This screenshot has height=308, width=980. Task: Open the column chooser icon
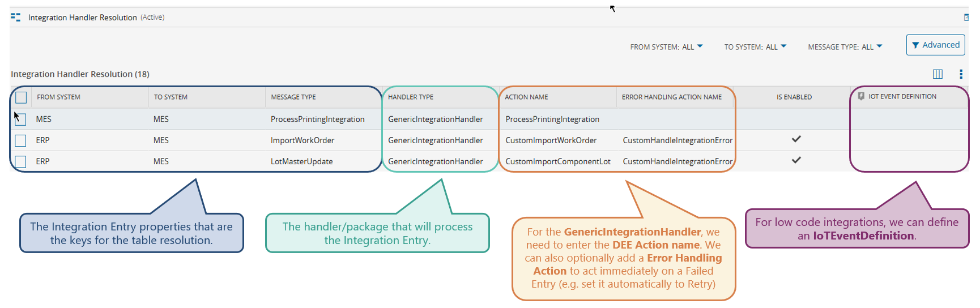(x=938, y=74)
